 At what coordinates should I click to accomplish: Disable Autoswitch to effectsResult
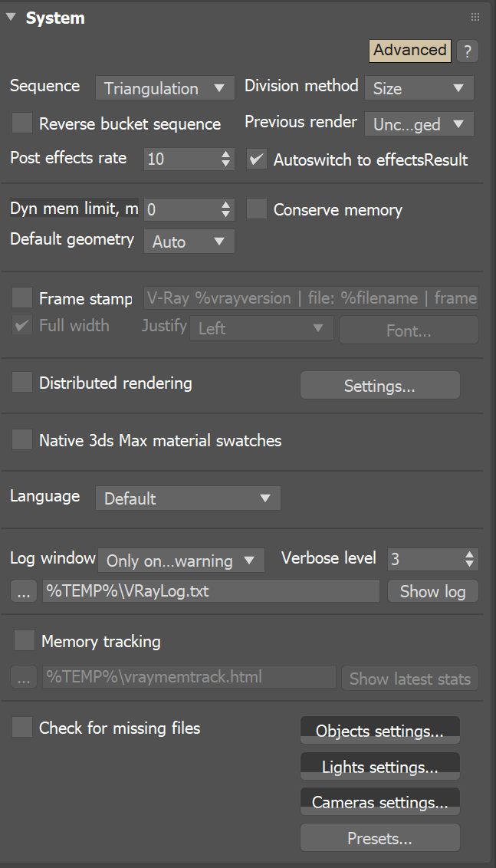[x=256, y=159]
